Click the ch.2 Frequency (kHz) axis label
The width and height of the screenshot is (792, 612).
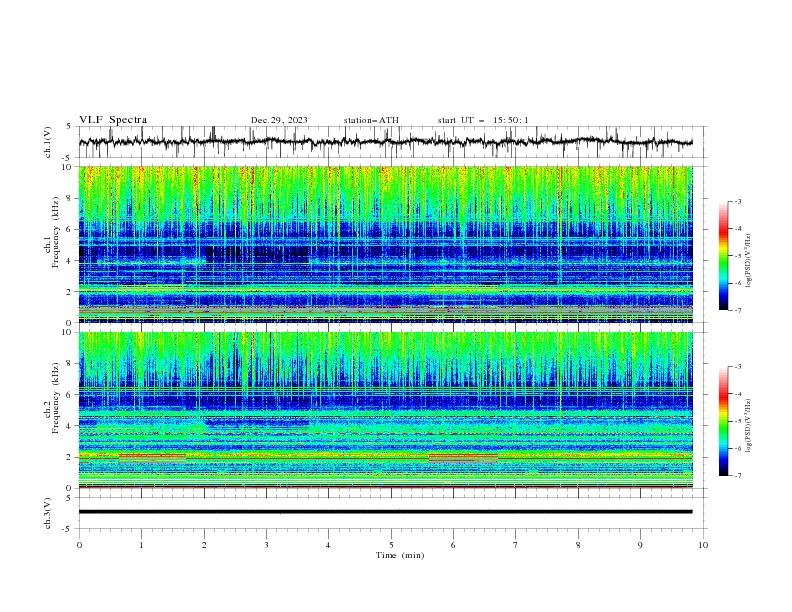52,398
